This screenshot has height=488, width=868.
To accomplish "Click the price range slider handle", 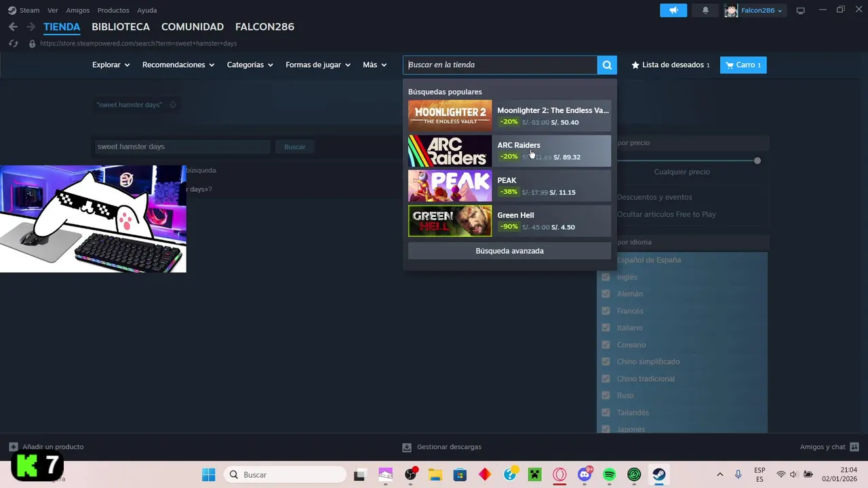I will tap(757, 161).
